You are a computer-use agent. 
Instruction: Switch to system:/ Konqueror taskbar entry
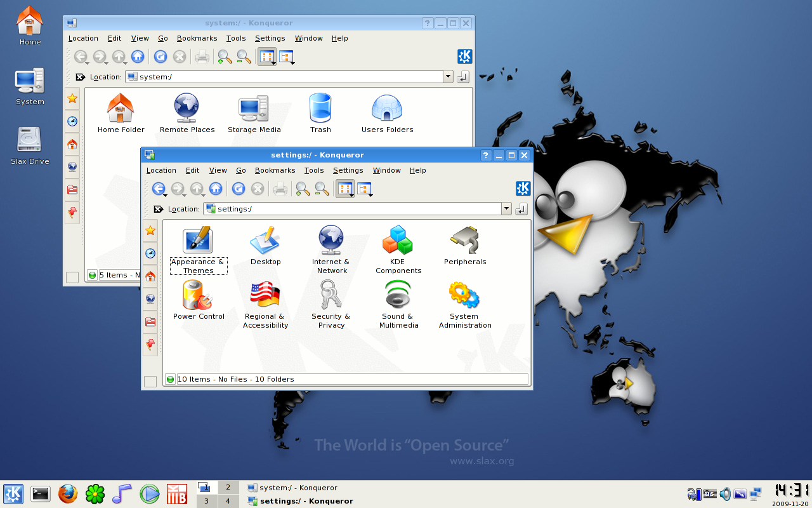(298, 488)
